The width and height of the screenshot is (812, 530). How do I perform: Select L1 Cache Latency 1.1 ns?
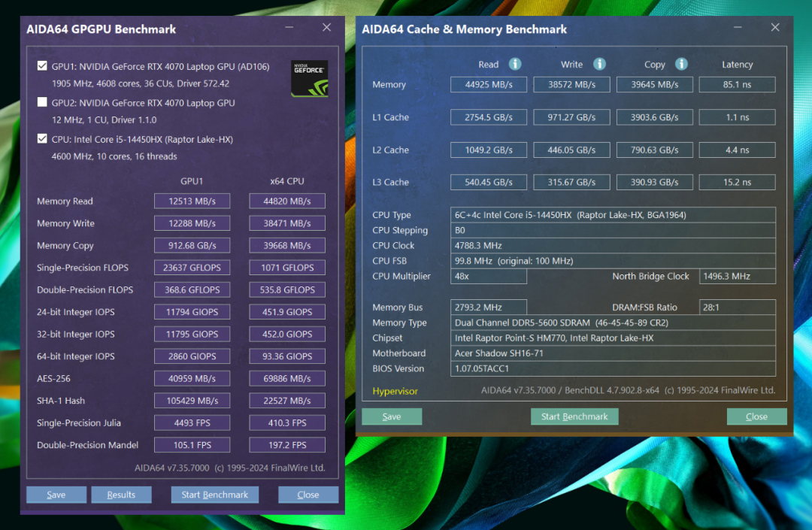738,117
